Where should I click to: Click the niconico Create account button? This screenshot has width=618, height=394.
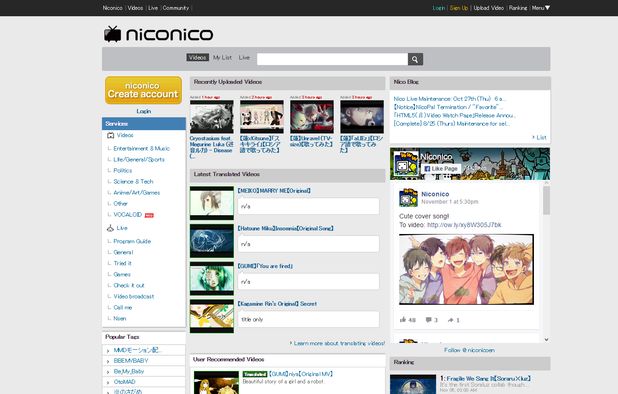pos(143,90)
